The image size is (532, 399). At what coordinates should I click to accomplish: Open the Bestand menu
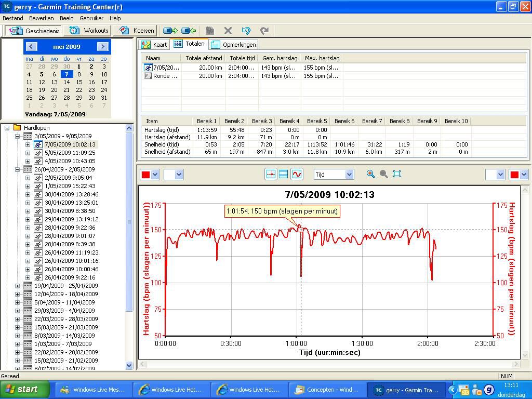tap(13, 18)
